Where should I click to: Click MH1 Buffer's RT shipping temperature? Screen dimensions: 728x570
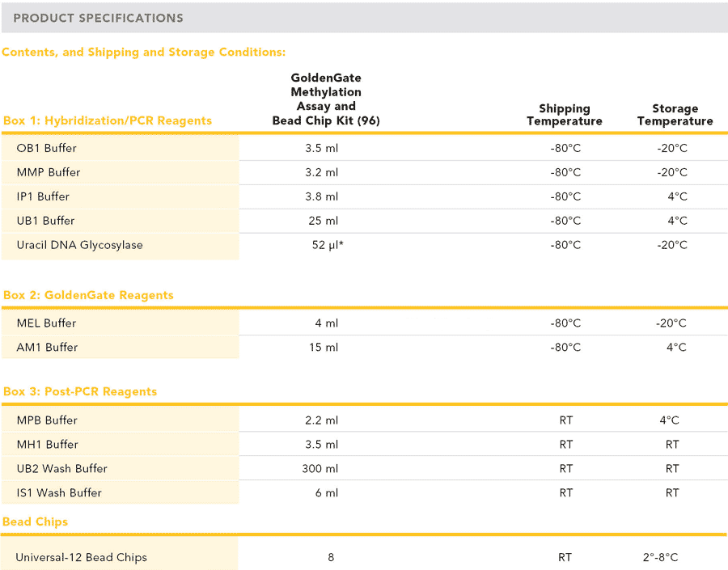pyautogui.click(x=566, y=444)
